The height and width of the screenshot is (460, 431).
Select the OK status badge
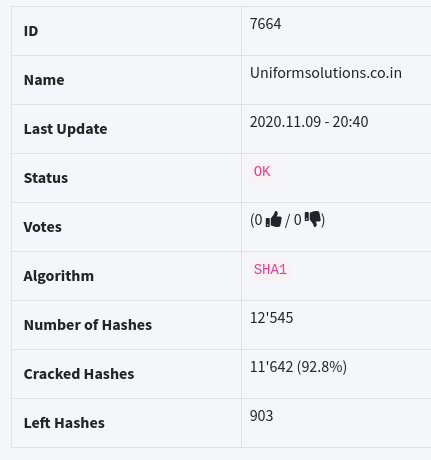tap(262, 171)
